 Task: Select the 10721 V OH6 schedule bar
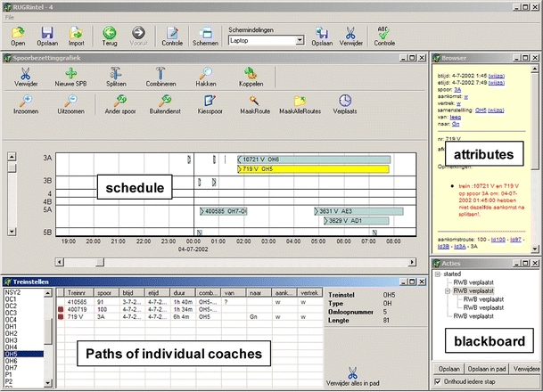coord(314,159)
